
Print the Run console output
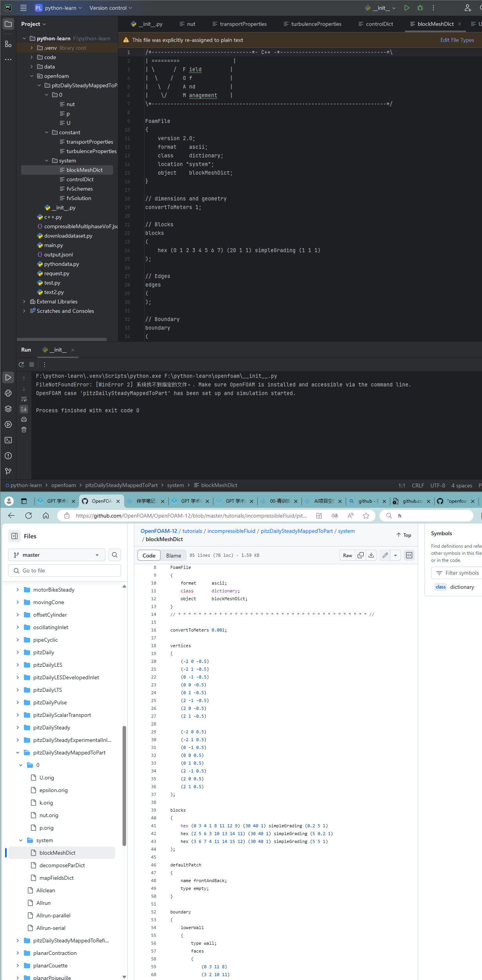pyautogui.click(x=24, y=419)
